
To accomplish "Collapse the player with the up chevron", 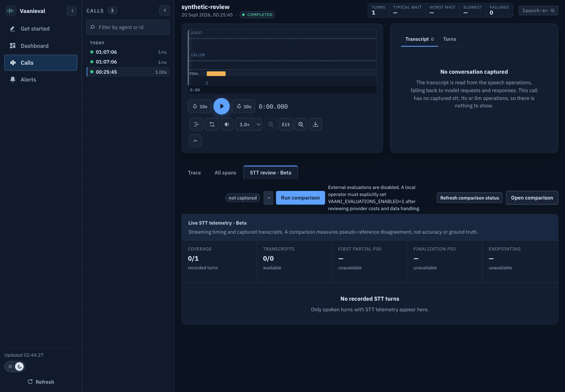I will coord(195,141).
